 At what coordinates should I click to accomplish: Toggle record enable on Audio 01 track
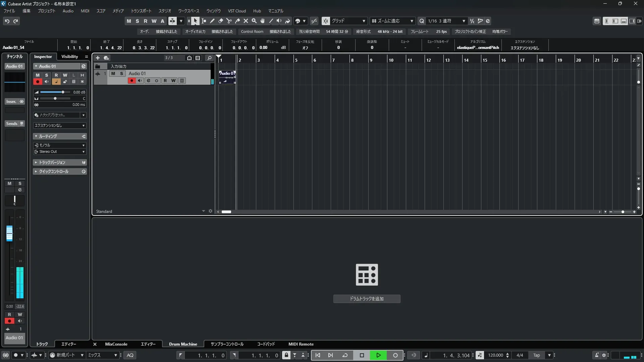(131, 80)
